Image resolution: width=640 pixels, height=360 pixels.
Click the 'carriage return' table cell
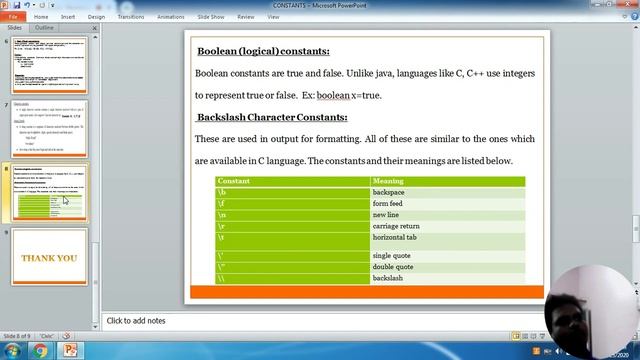click(x=448, y=226)
